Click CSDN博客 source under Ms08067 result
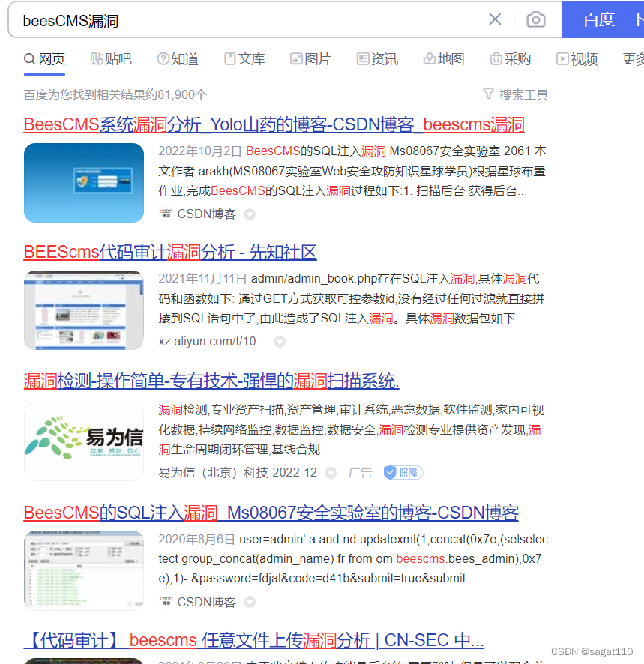 pyautogui.click(x=206, y=602)
